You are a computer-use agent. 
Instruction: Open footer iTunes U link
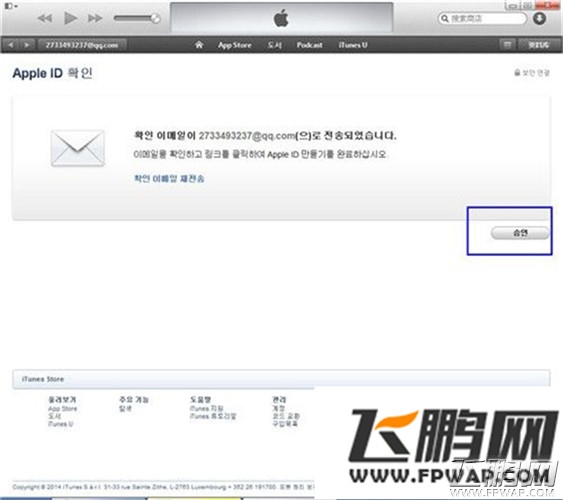(x=60, y=424)
